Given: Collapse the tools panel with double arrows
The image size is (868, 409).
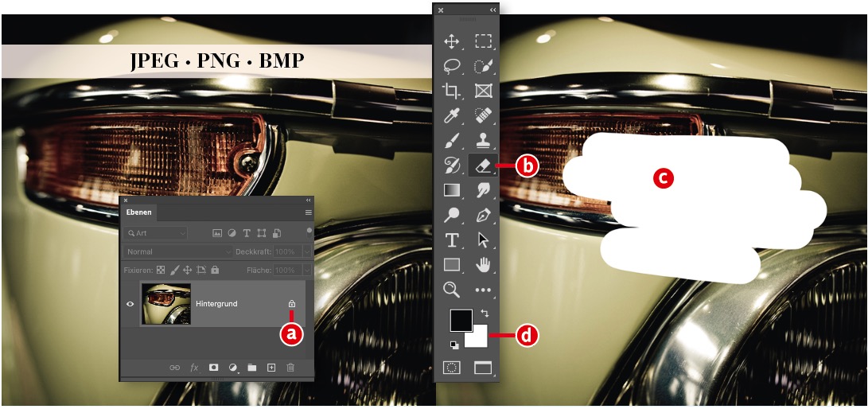Looking at the screenshot, I should tap(492, 10).
